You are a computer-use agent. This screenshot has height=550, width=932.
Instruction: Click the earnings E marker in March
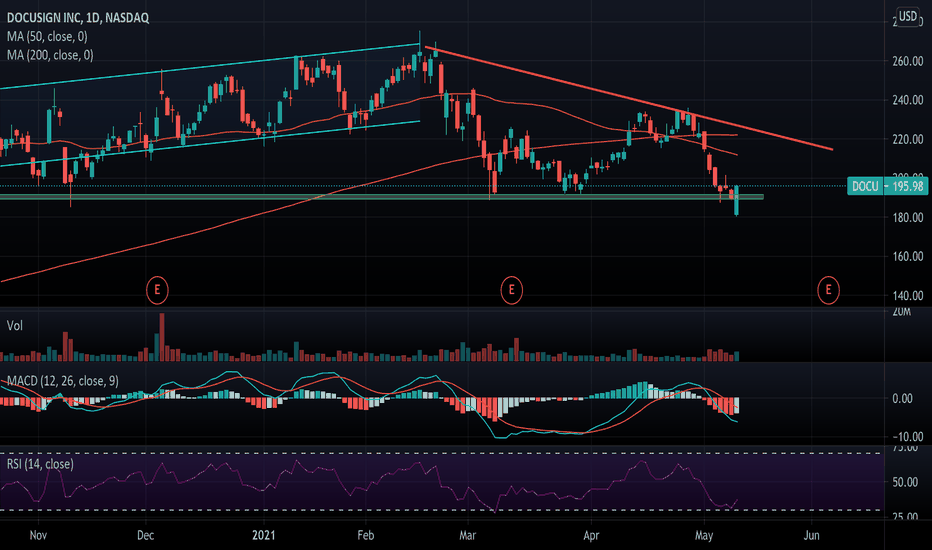(x=511, y=290)
